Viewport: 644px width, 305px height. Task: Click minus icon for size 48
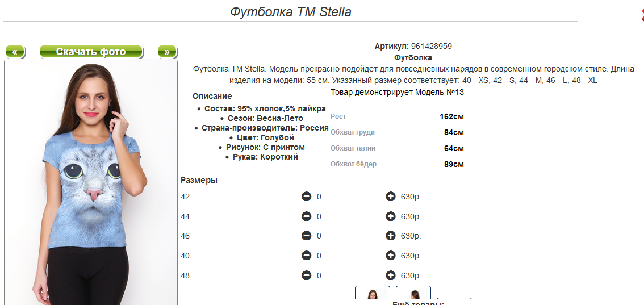[x=307, y=275]
